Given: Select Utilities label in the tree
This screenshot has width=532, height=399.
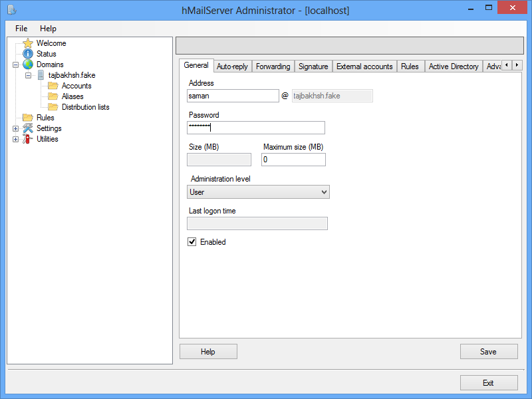Looking at the screenshot, I should (47, 139).
